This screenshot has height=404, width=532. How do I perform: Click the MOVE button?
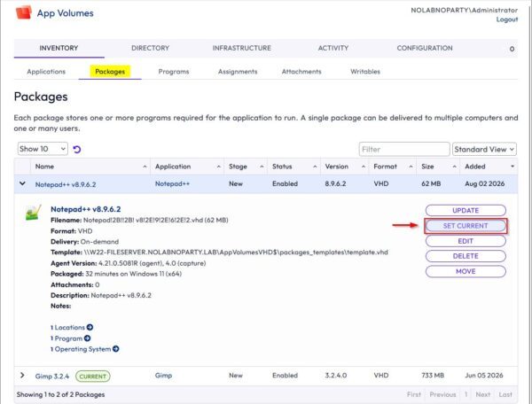[465, 271]
